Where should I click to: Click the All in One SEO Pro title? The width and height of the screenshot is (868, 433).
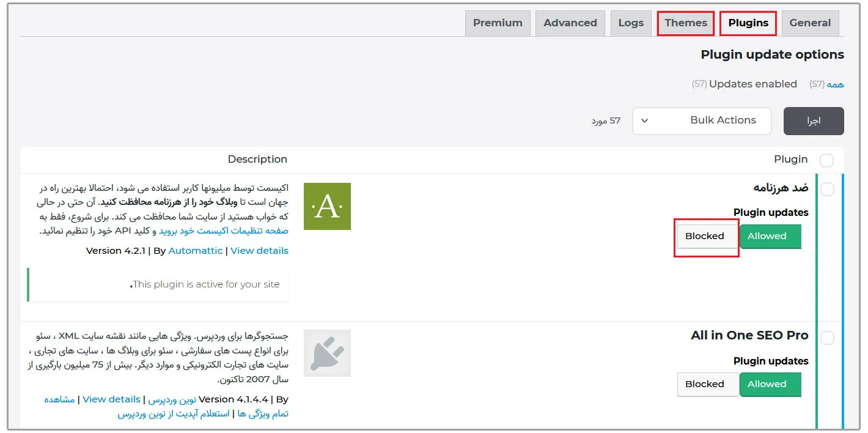click(749, 336)
